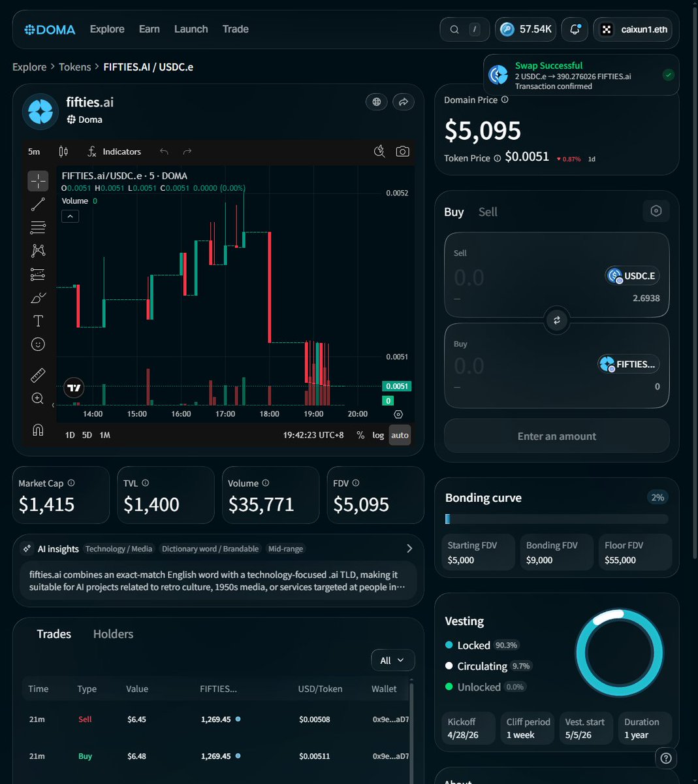
Task: Open chart candle style icon
Action: pos(63,152)
